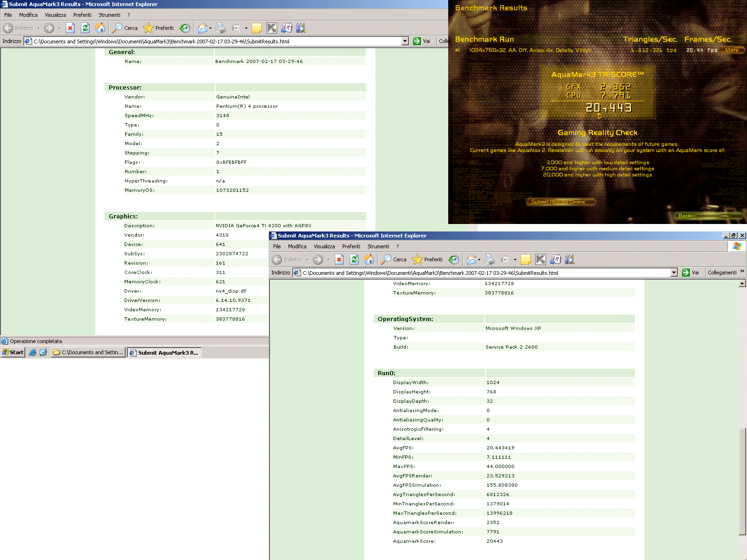Viewport: 747px width, 560px height.
Task: Open Strumenti menu in front Explorer window
Action: [x=378, y=246]
